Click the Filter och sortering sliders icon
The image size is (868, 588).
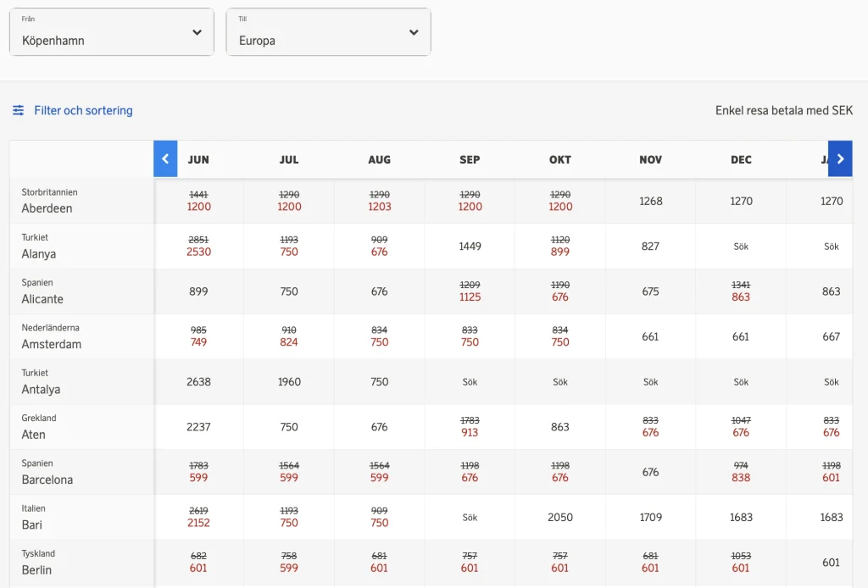19,110
